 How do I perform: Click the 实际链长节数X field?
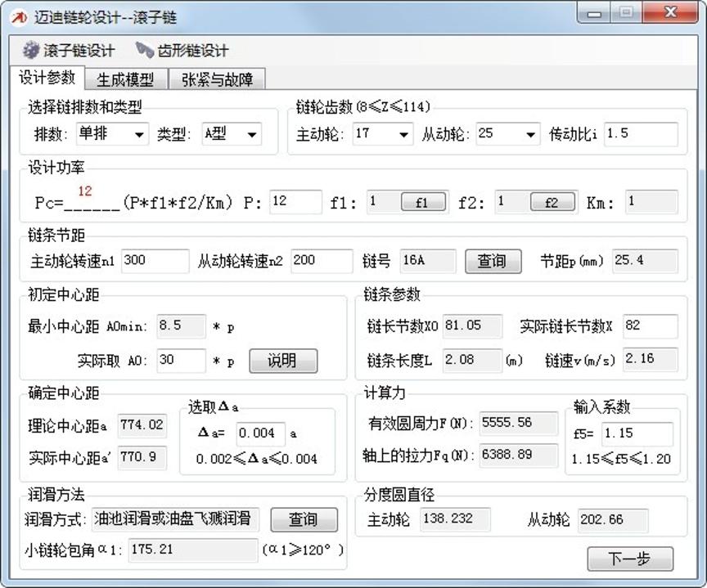650,326
